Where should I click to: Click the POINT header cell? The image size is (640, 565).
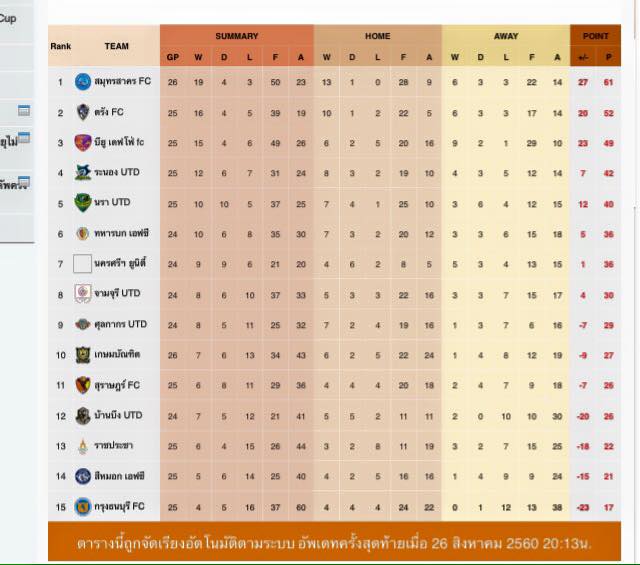(x=596, y=36)
